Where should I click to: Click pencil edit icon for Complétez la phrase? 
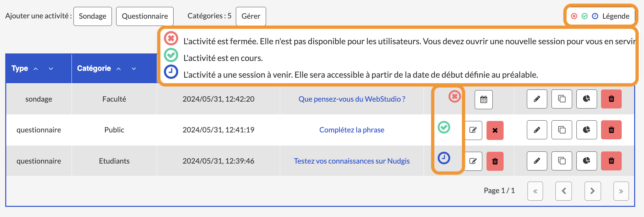click(537, 130)
